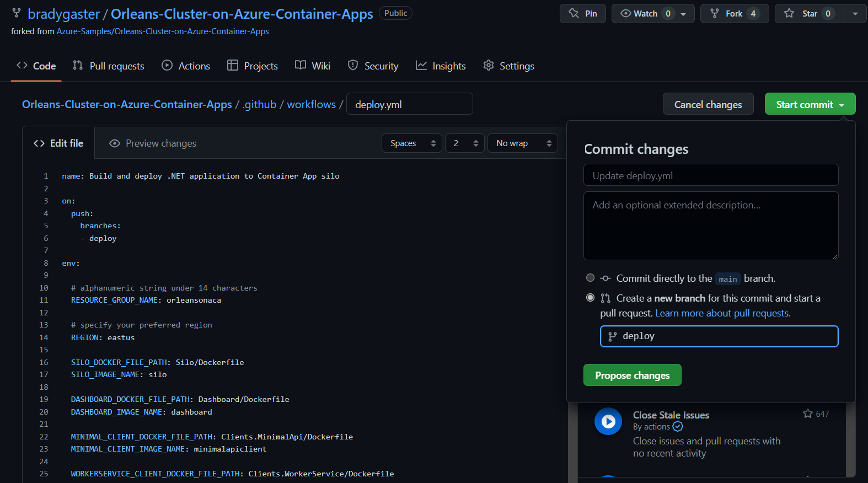Click the DASHBOARD_IMAGE_NAME line
This screenshot has width=868, height=483.
click(x=141, y=412)
